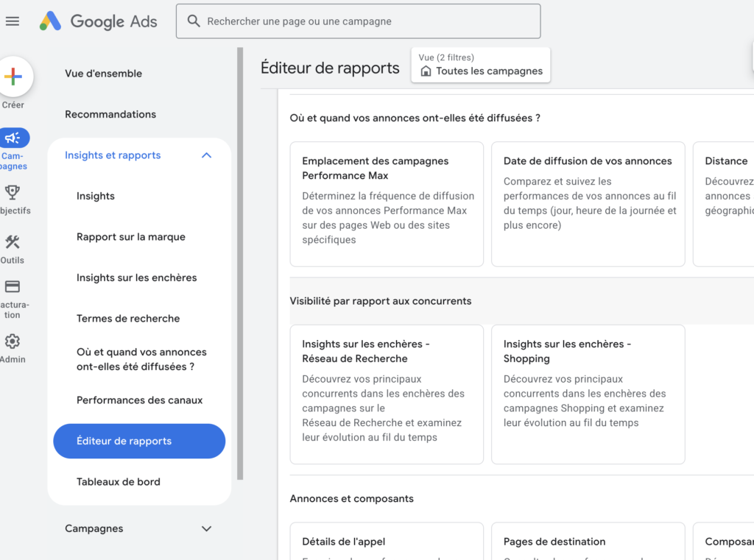This screenshot has height=560, width=754.
Task: Open the hamburger main menu icon
Action: point(13,21)
